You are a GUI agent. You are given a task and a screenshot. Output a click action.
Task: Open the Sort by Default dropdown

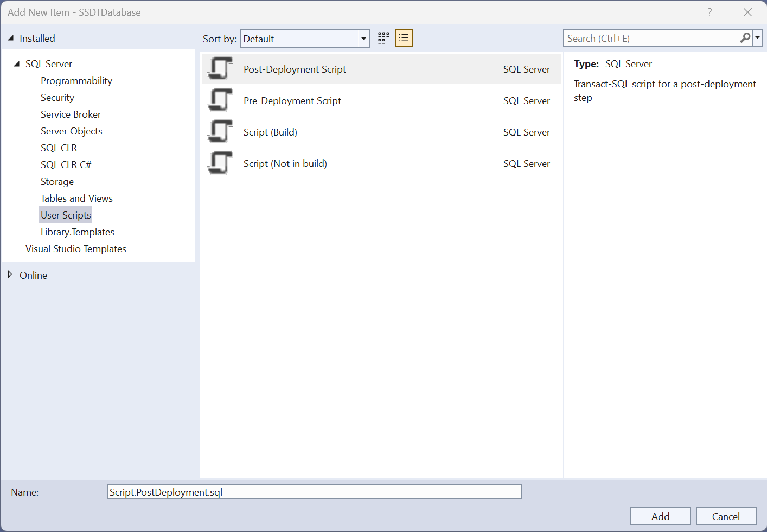pos(362,38)
